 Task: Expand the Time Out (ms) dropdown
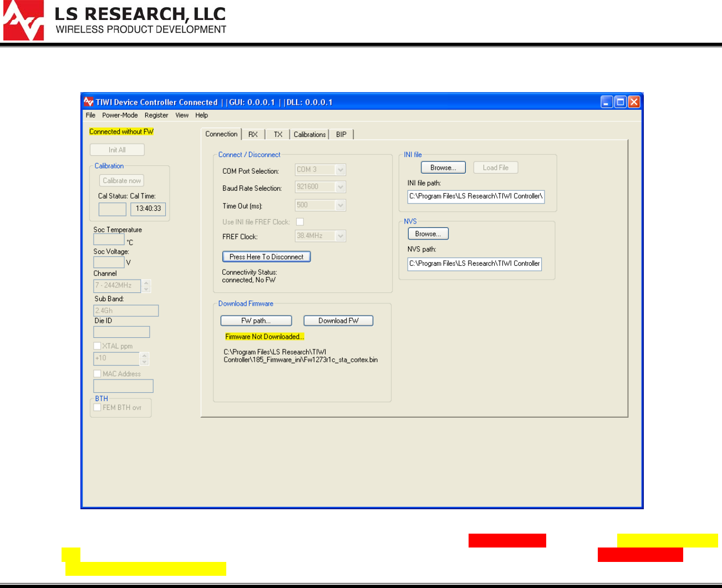coord(340,205)
